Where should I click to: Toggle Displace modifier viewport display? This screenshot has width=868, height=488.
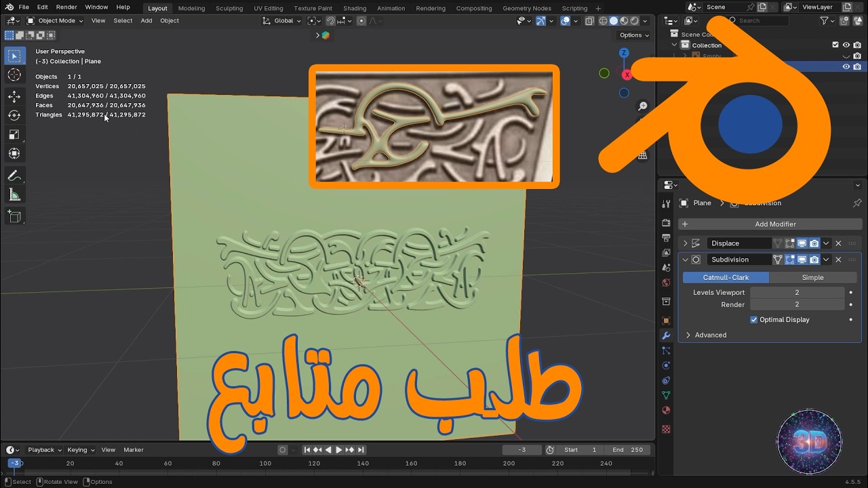click(802, 243)
